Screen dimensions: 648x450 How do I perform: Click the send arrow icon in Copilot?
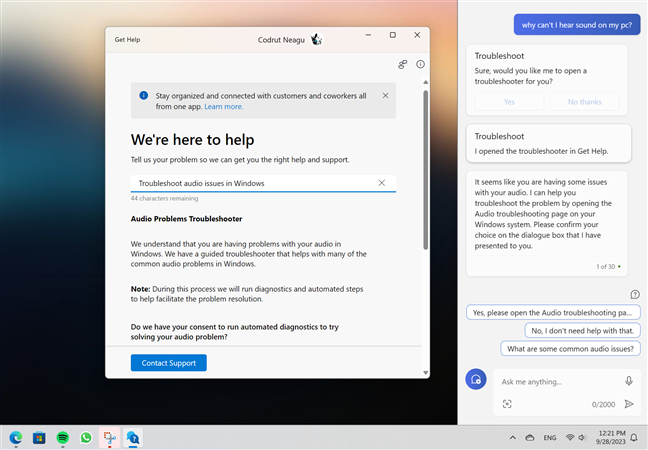[629, 404]
